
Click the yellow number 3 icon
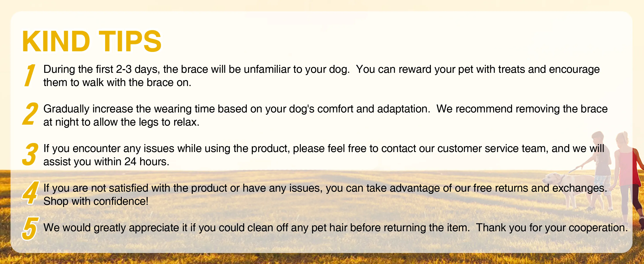coord(30,154)
